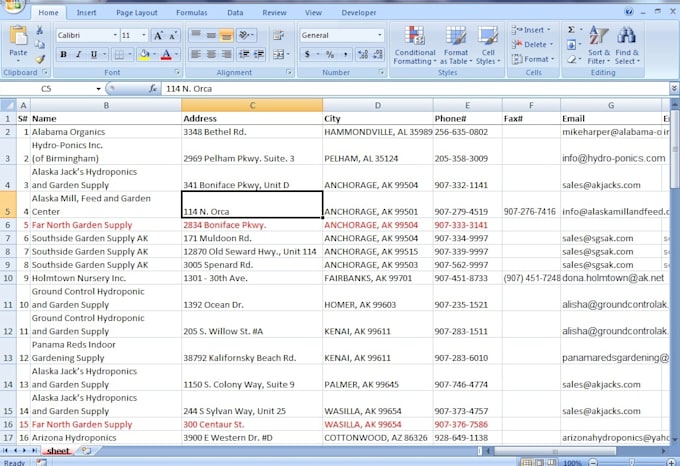Toggle Bold formatting
The width and height of the screenshot is (680, 466).
click(x=64, y=55)
